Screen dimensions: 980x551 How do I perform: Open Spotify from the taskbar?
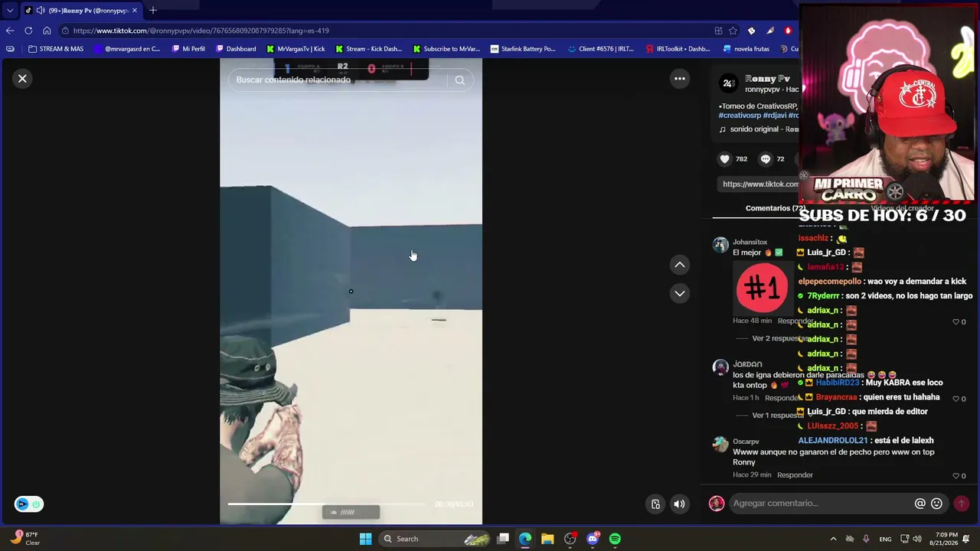pos(615,539)
